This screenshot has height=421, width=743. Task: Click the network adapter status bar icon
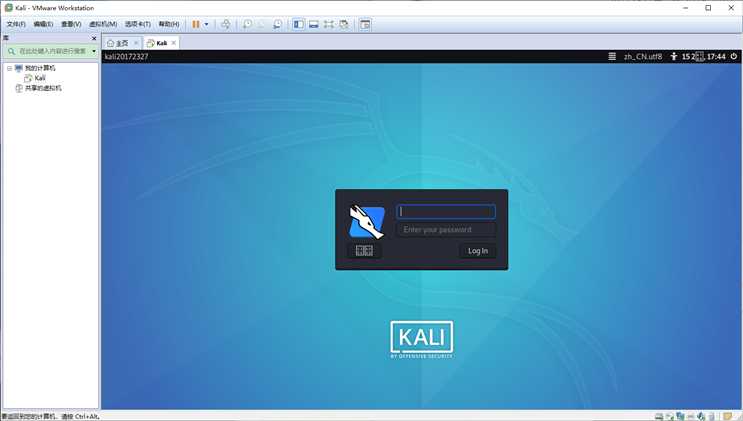[680, 416]
